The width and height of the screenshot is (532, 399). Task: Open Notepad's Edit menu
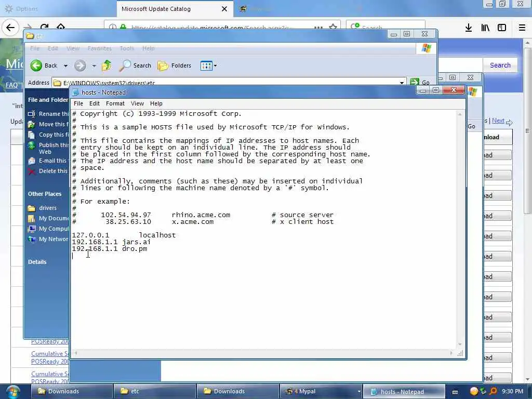point(95,103)
